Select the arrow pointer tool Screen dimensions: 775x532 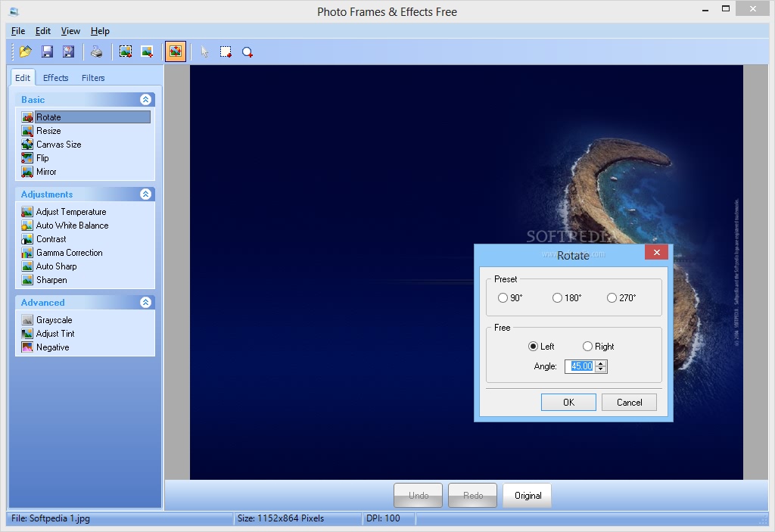tap(204, 51)
